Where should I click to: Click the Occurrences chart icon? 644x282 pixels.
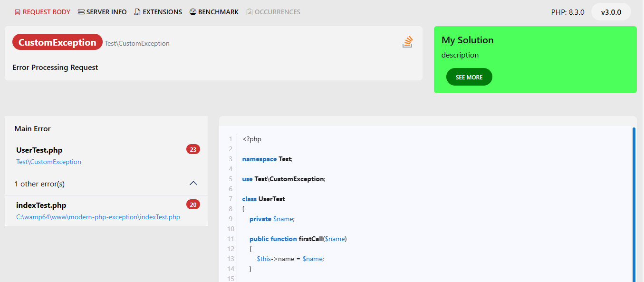coord(250,12)
